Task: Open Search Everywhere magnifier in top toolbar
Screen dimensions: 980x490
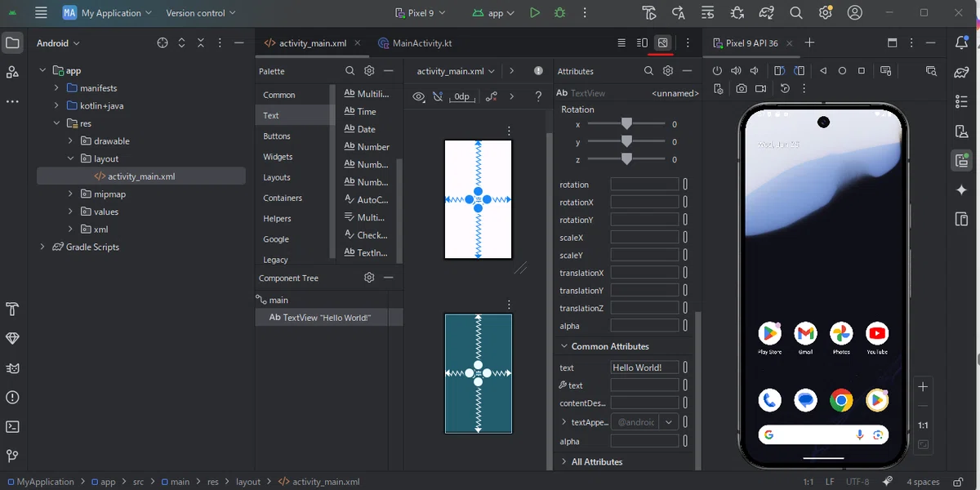Action: click(x=796, y=13)
